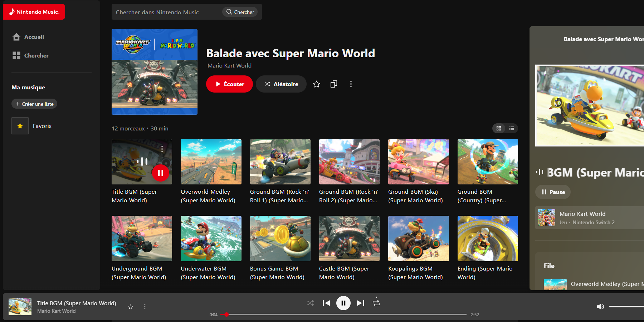This screenshot has height=322, width=644.
Task: Select Overworld Medley track thumbnail
Action: click(x=211, y=162)
